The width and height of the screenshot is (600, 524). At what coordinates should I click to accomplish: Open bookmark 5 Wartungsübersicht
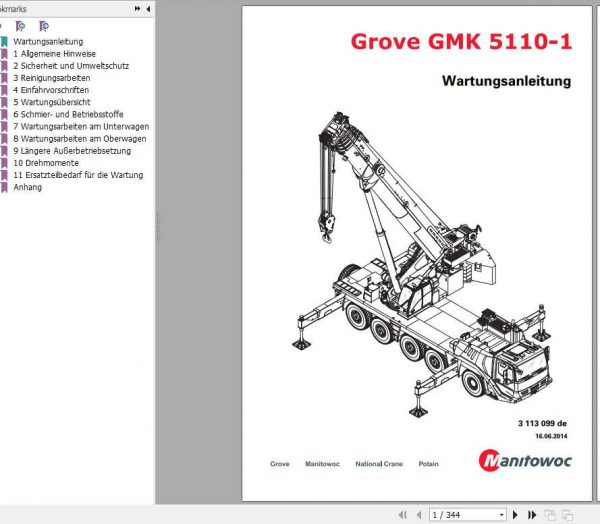point(52,102)
